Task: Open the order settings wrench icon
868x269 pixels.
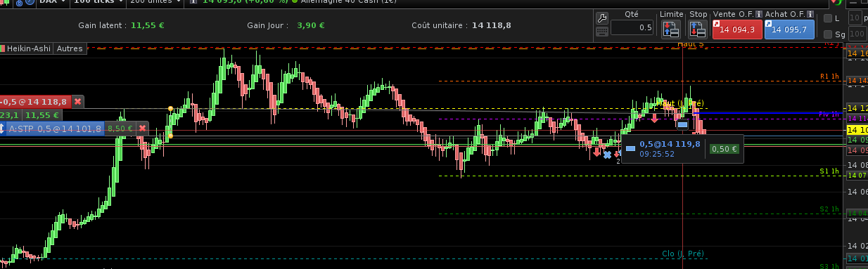Action: pos(601,18)
